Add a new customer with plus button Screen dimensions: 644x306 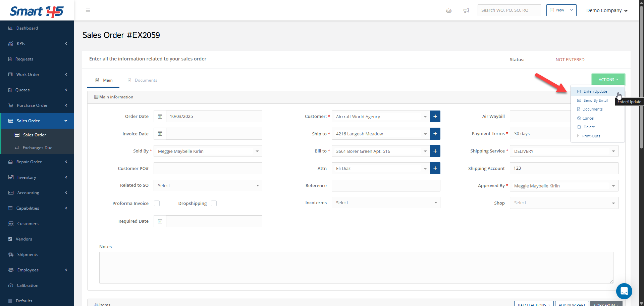435,117
